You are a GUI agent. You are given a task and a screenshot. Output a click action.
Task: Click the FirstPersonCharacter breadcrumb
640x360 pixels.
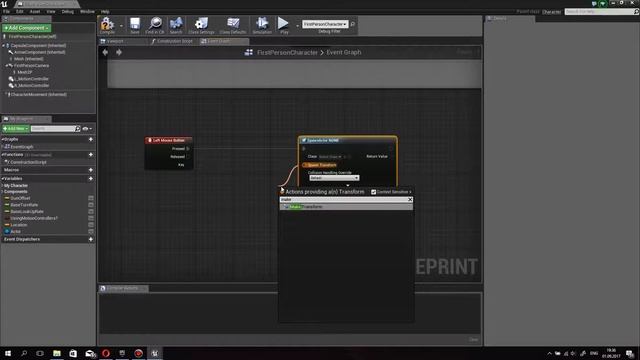[287, 52]
